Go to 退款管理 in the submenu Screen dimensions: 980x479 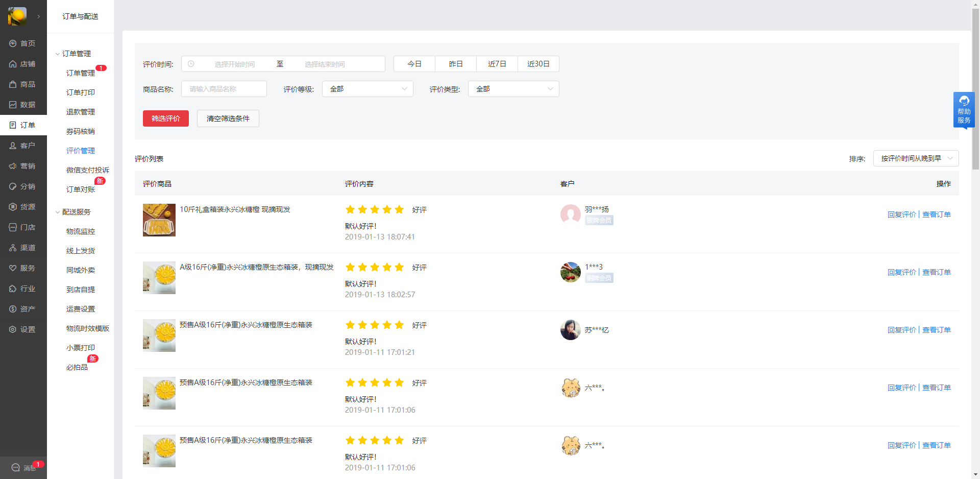(x=81, y=112)
